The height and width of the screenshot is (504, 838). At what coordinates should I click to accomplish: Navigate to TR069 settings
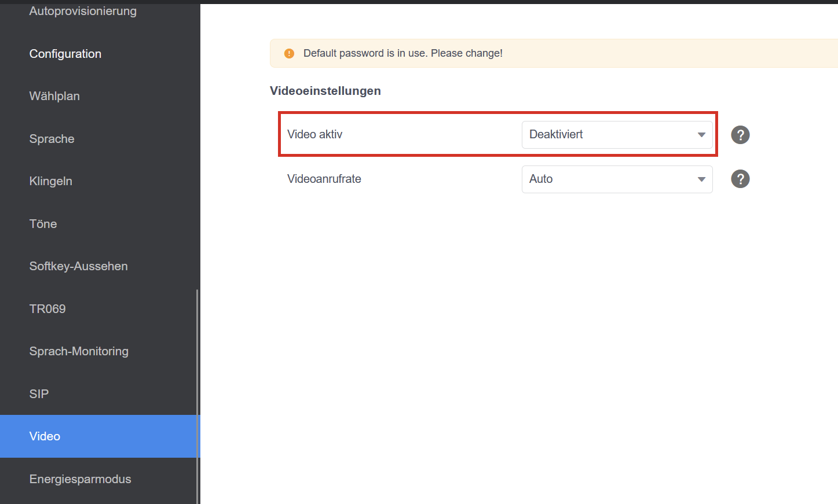coord(47,309)
